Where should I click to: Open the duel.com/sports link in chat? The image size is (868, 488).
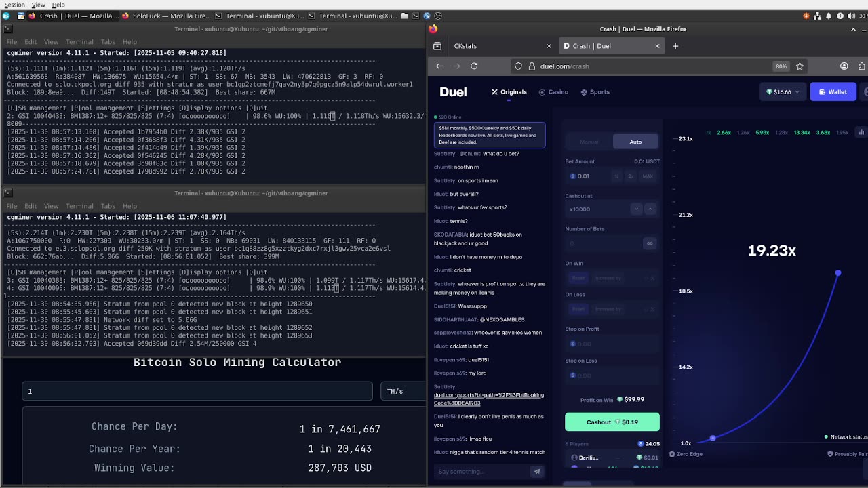point(489,399)
